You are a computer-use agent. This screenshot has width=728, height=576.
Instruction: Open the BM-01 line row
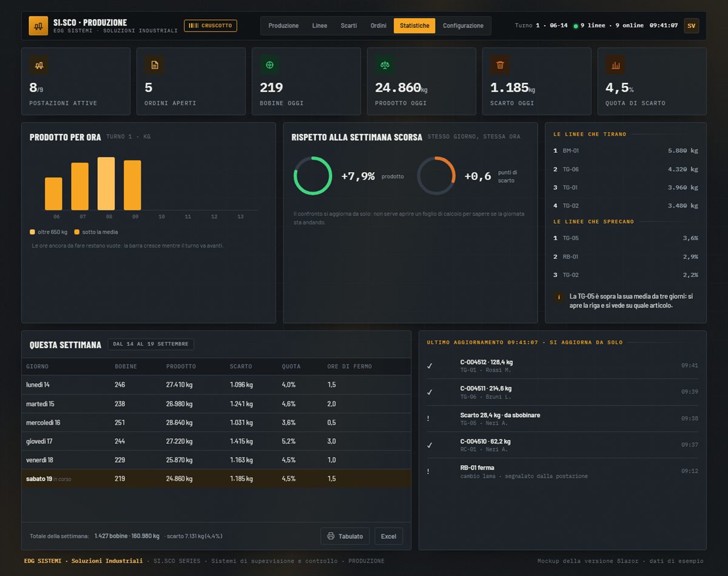tap(625, 150)
